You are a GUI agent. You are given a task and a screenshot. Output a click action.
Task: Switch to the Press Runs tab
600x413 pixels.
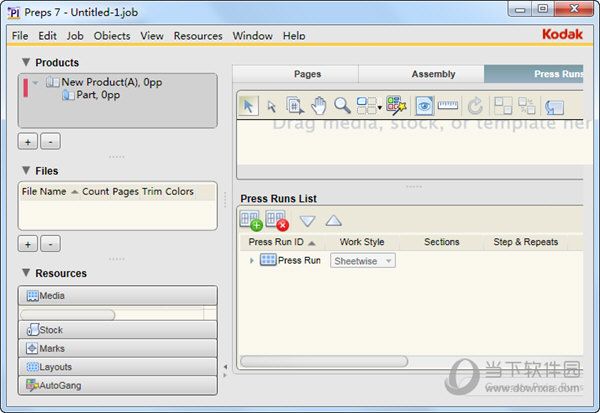[534, 74]
